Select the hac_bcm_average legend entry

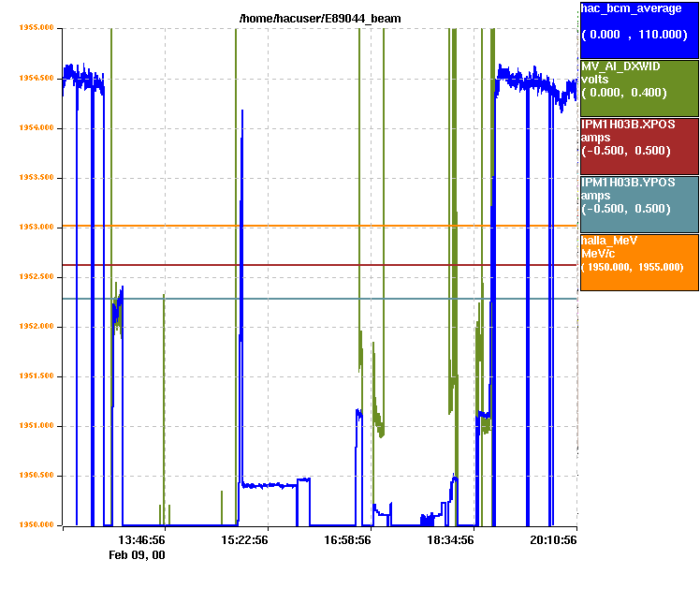point(638,29)
